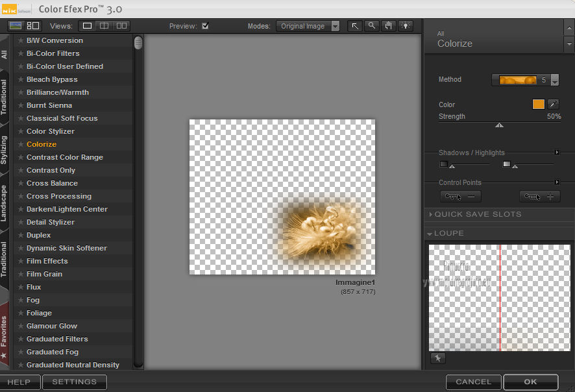Open the Modes dropdown

(308, 26)
